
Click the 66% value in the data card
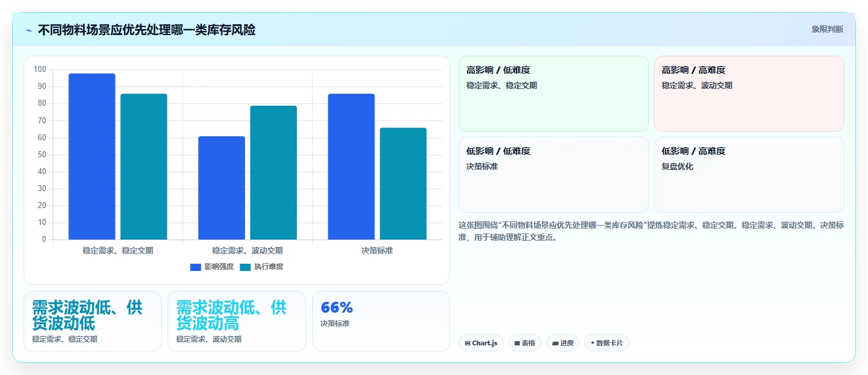336,307
